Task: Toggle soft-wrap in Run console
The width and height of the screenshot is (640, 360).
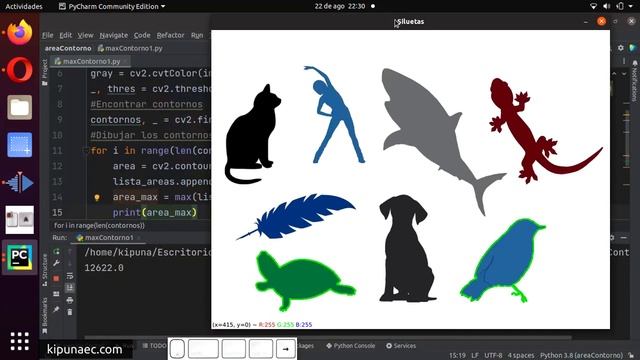Action: click(70, 276)
